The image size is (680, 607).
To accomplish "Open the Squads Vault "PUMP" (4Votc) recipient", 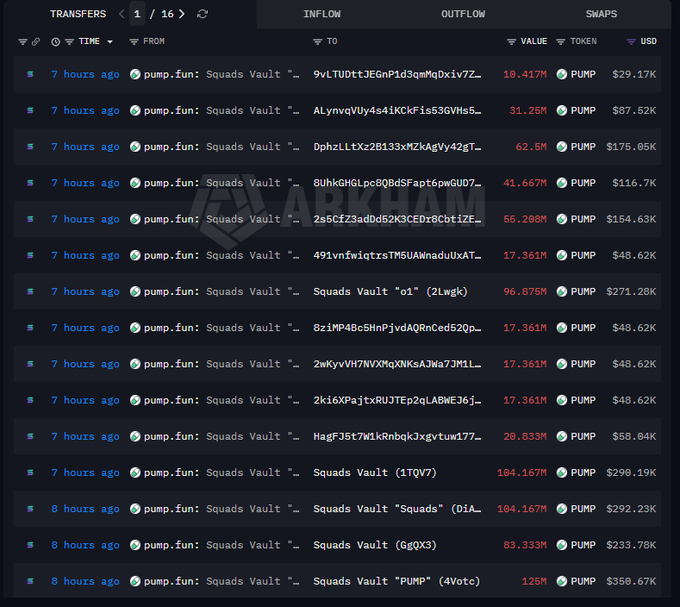I will (396, 581).
